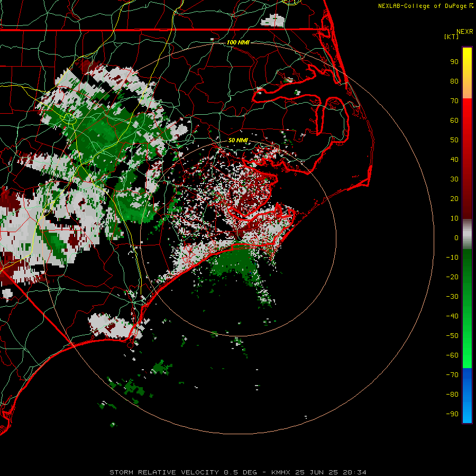Click the -70 value on velocity scale

point(452,375)
